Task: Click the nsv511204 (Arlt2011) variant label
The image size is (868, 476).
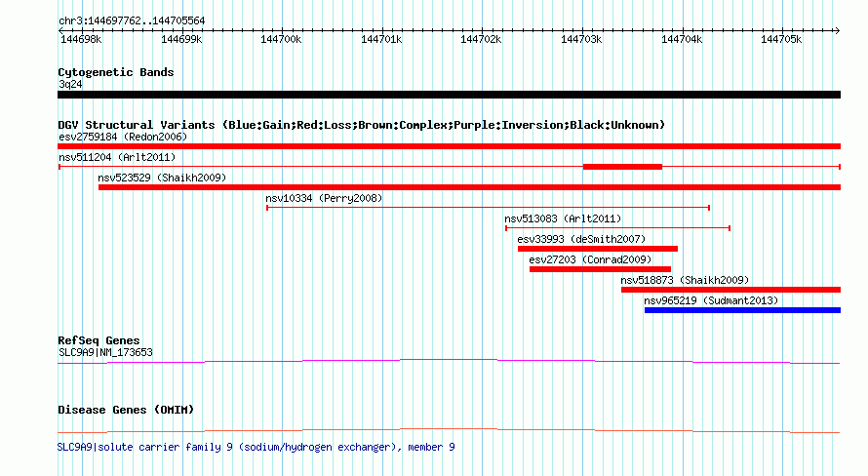Action: point(117,157)
